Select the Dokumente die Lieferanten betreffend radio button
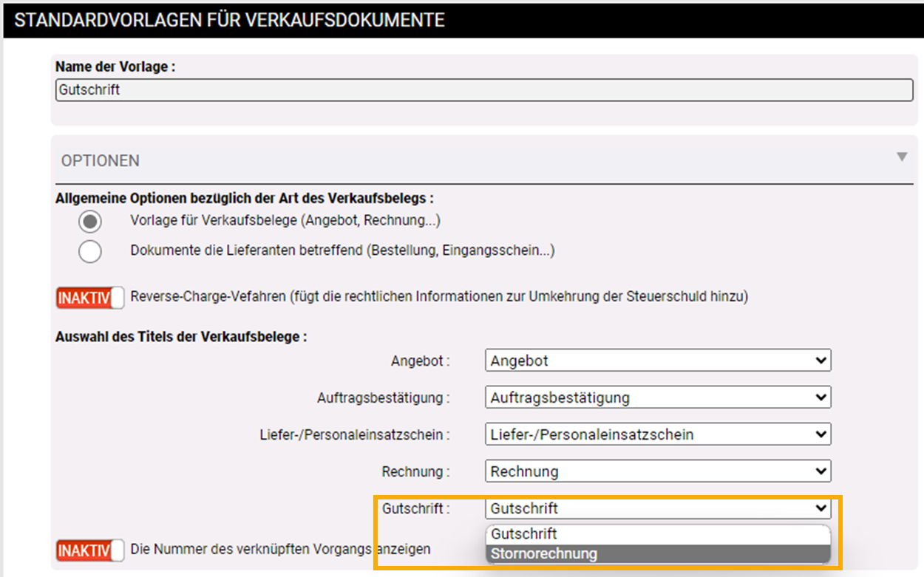 (90, 251)
